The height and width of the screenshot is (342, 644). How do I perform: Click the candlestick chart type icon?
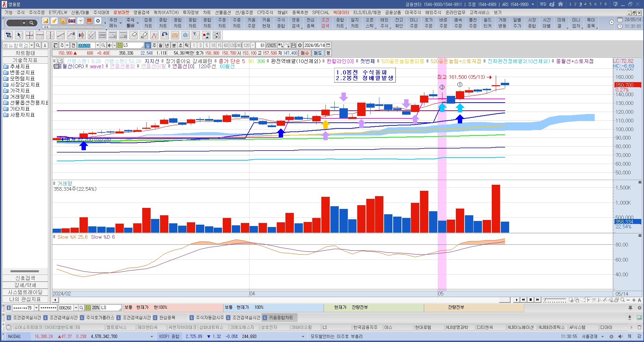(x=81, y=35)
